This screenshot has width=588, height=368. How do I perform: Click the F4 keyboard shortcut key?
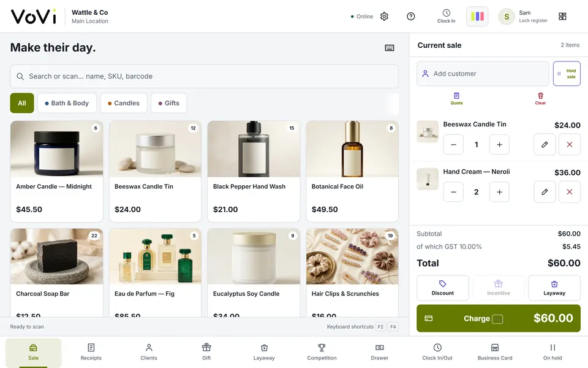[x=393, y=327]
